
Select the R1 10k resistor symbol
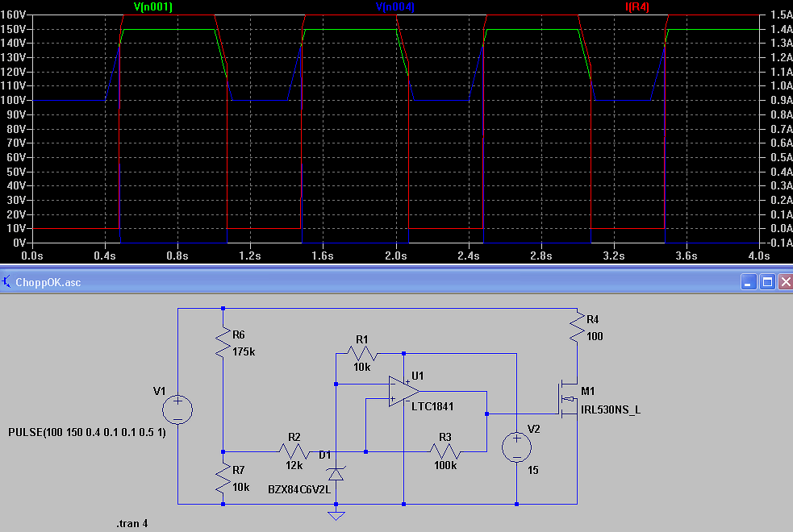[362, 353]
